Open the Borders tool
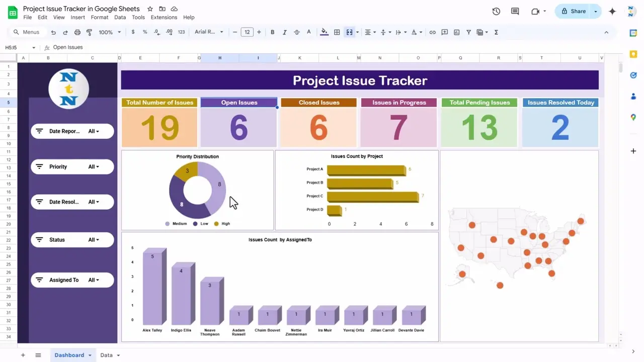The image size is (644, 362). pos(337,32)
